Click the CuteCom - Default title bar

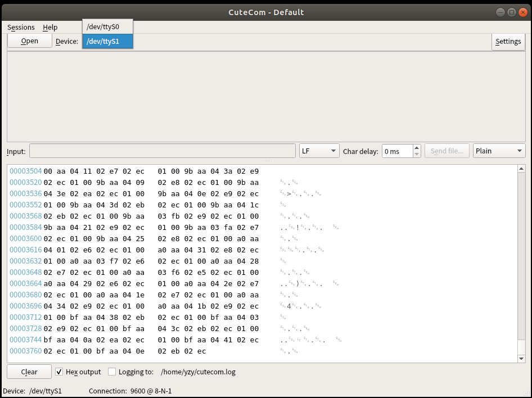click(x=266, y=12)
